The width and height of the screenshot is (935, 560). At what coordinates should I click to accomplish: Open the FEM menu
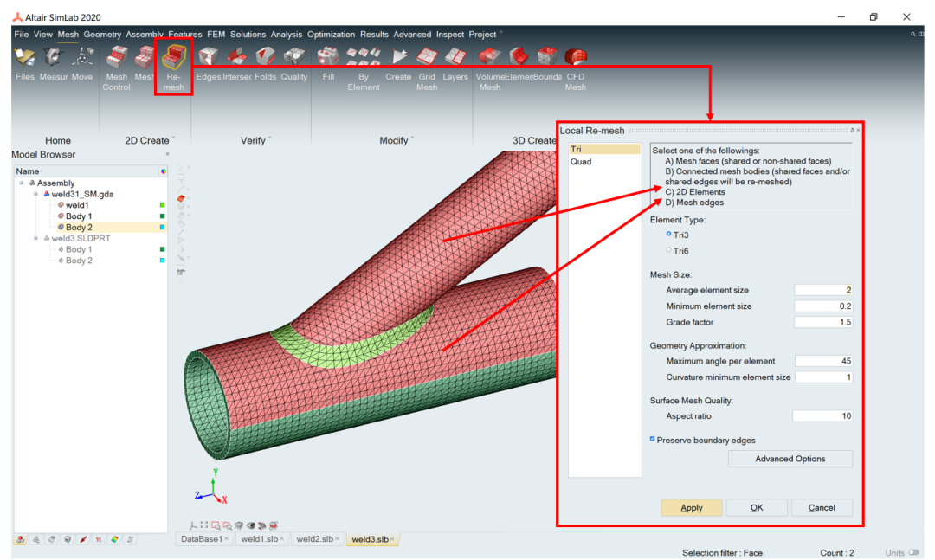(x=216, y=35)
